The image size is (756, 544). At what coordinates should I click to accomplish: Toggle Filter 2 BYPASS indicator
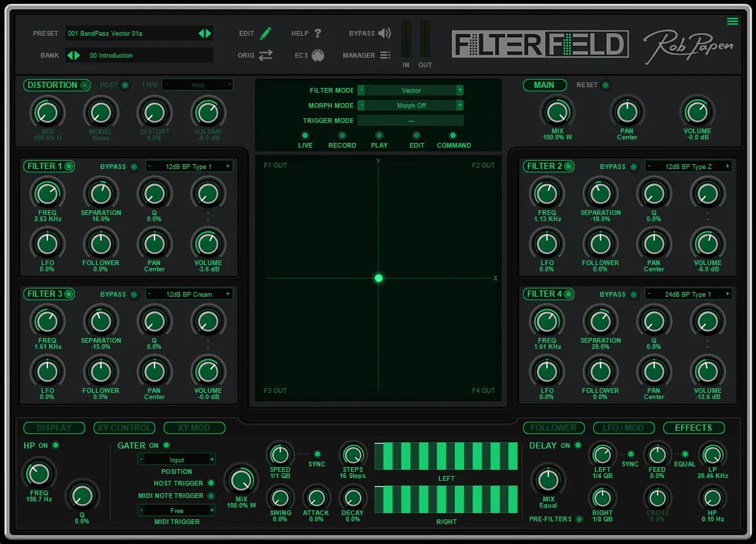point(634,167)
